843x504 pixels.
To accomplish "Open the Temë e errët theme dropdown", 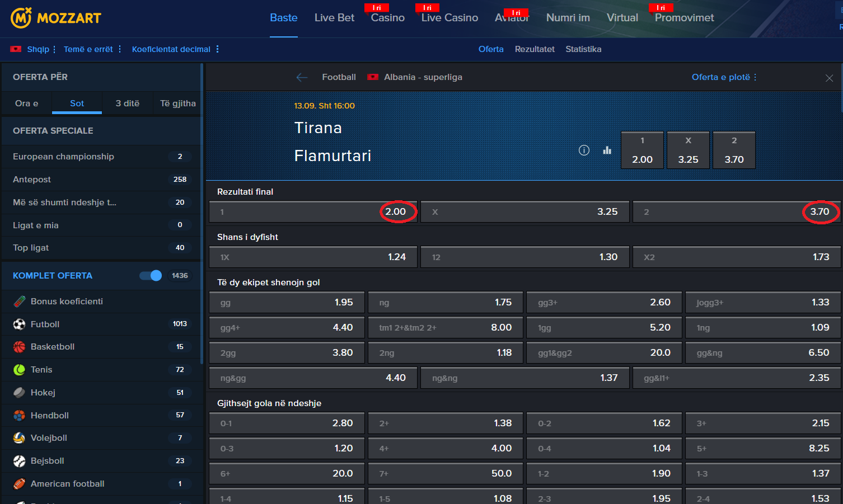I will pos(92,49).
